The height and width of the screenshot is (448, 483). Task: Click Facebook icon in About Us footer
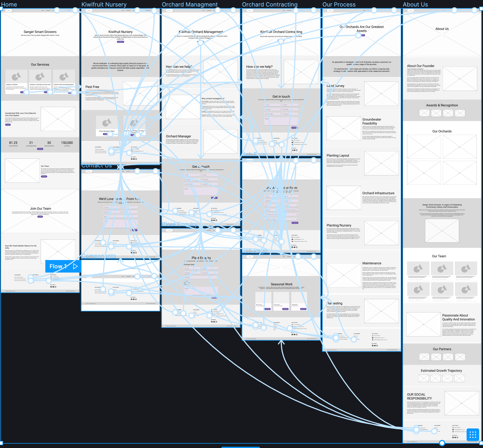[x=453, y=437]
